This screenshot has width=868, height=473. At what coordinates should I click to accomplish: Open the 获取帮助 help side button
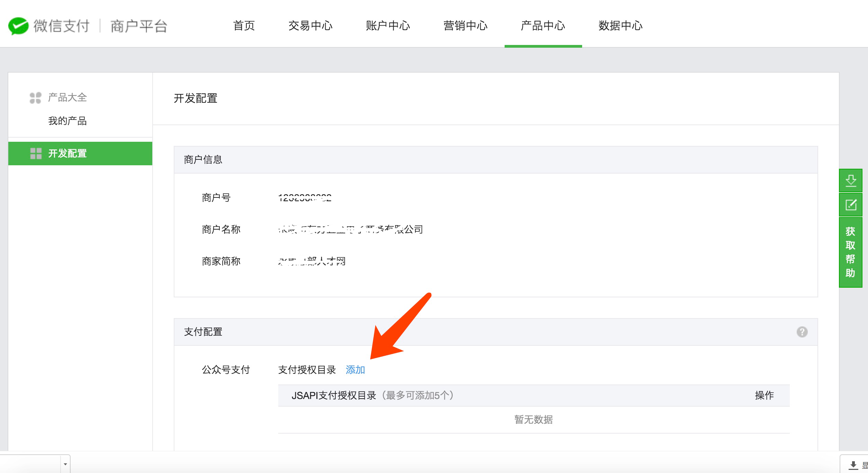(851, 252)
